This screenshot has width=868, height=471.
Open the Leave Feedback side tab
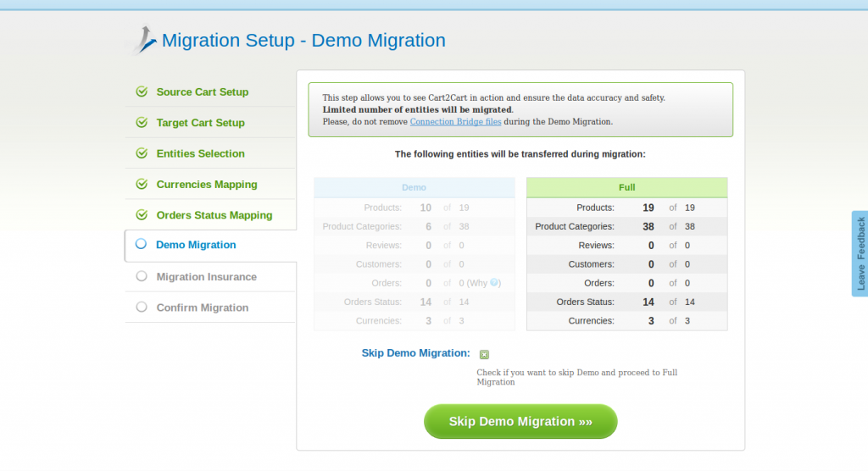click(x=860, y=253)
